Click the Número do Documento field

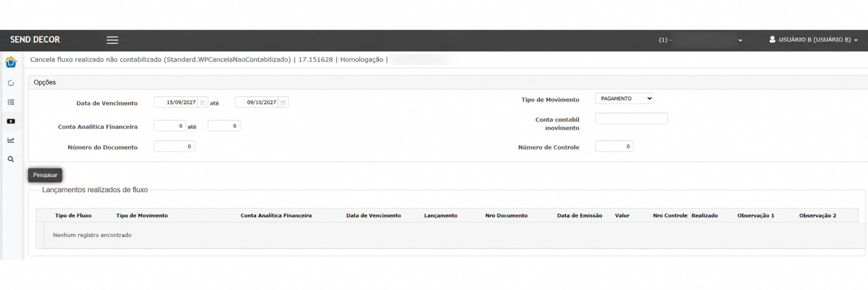174,146
